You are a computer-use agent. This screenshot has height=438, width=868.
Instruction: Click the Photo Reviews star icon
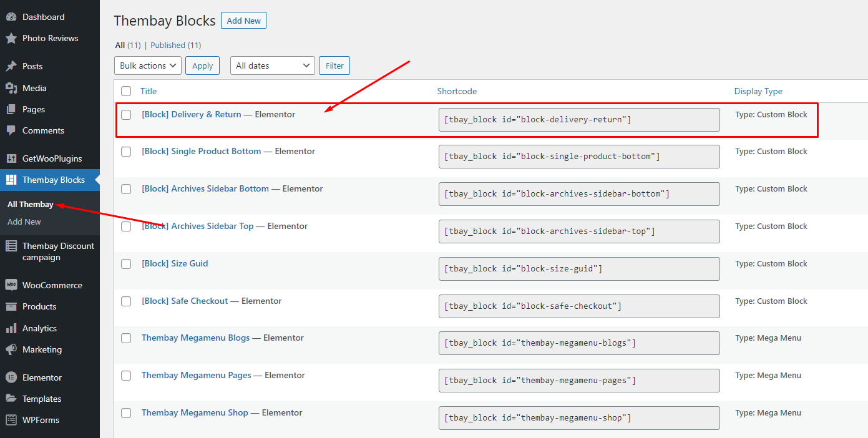click(11, 39)
